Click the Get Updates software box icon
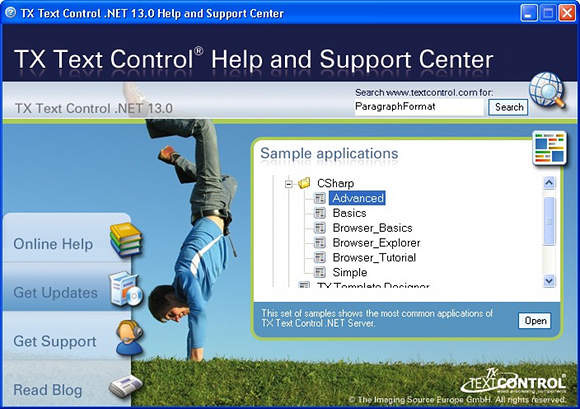 click(x=126, y=289)
